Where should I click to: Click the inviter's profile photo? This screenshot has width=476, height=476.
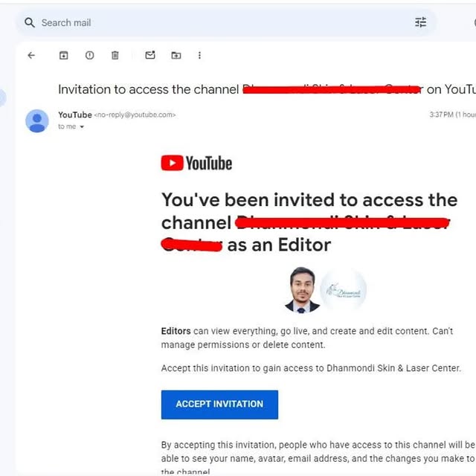(302, 289)
